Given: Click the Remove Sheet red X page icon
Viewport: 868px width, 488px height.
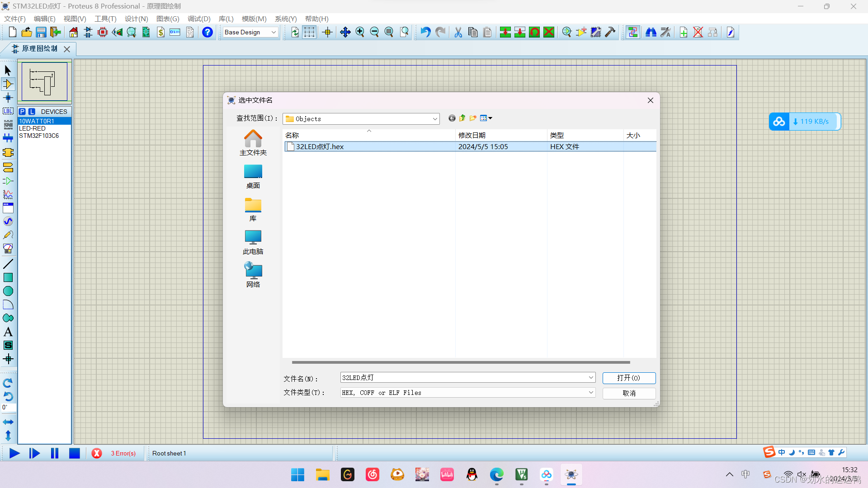Looking at the screenshot, I should pos(698,32).
